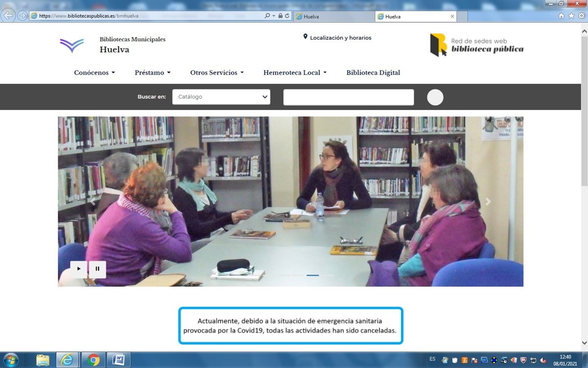Open the browser tools gear icon
This screenshot has height=368, width=588.
coord(581,16)
